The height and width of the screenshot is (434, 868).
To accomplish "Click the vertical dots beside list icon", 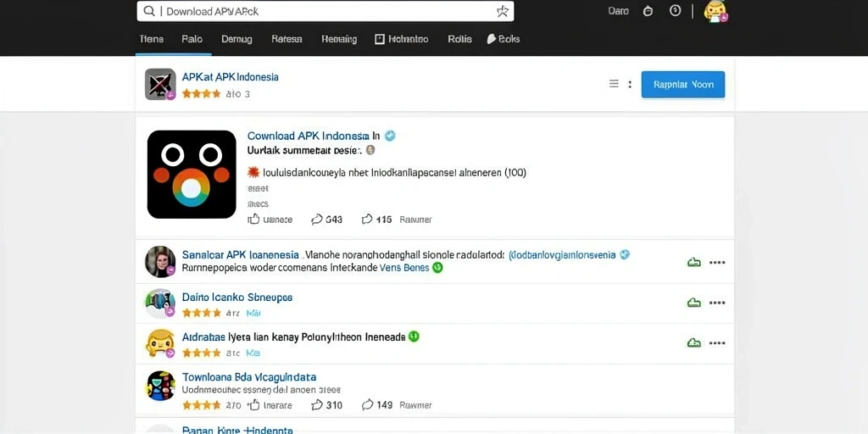I will pyautogui.click(x=630, y=84).
